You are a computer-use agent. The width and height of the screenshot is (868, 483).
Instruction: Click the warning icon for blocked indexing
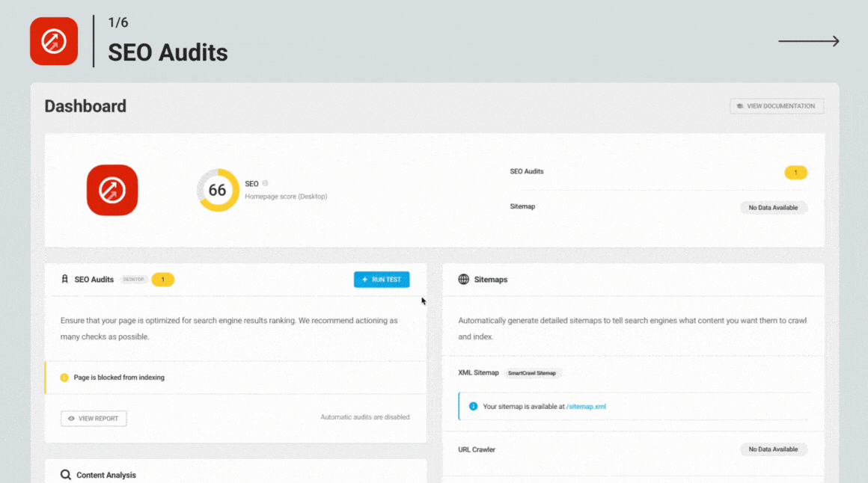click(64, 378)
